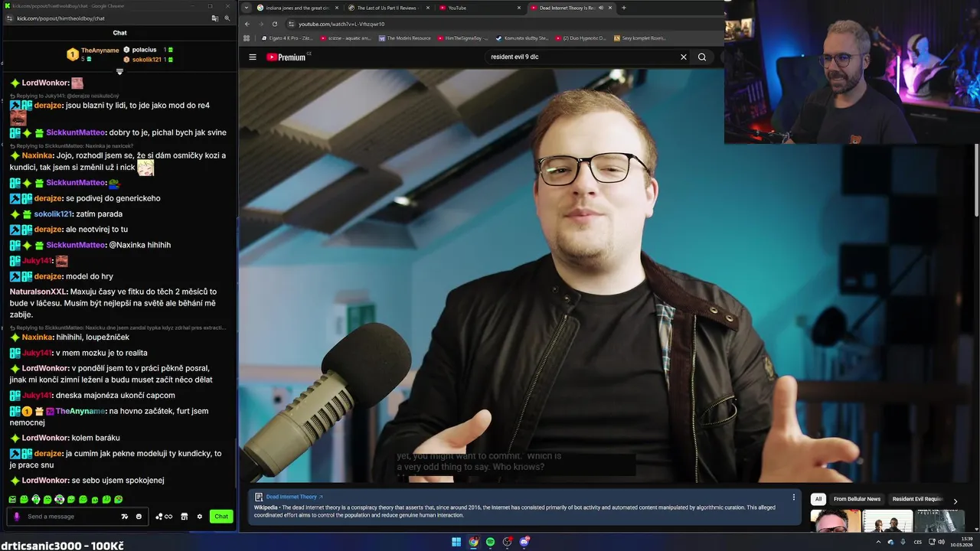Viewport: 980px width, 551px height.
Task: Send message with the green Chat button
Action: [x=221, y=517]
